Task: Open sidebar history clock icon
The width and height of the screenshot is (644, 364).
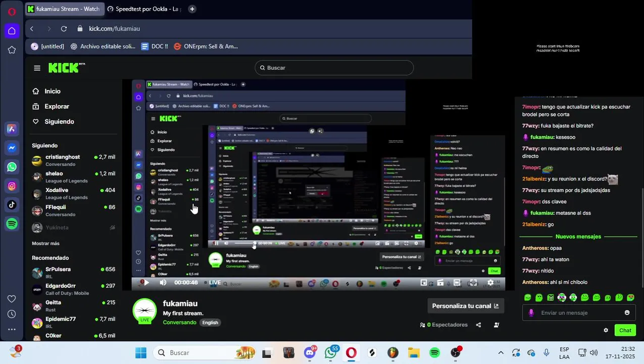Action: 12,314
